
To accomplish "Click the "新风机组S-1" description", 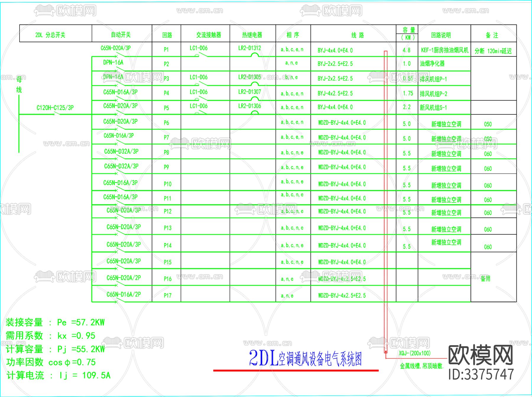I will pos(433,108).
